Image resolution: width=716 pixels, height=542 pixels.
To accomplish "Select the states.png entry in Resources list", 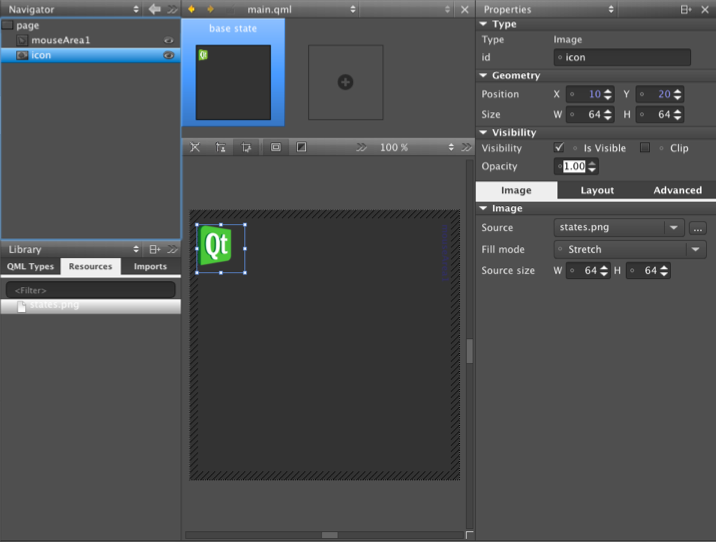I will click(90, 306).
